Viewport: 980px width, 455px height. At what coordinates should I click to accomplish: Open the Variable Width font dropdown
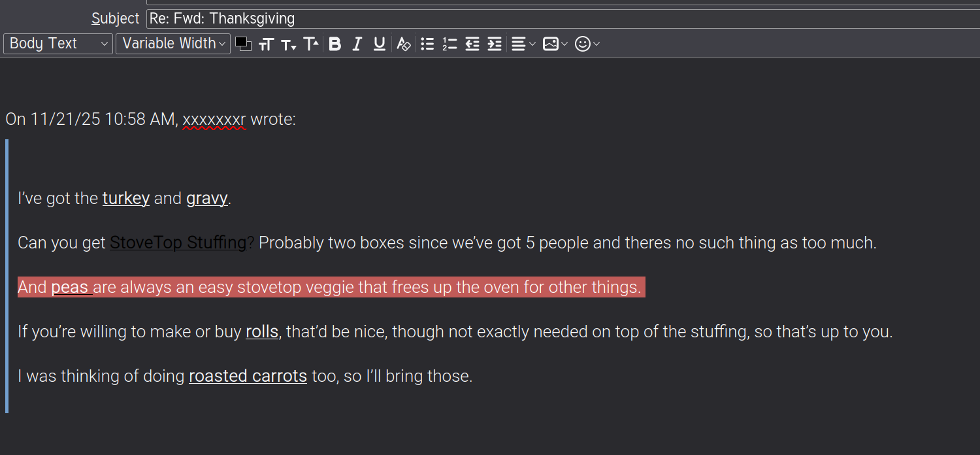[173, 44]
